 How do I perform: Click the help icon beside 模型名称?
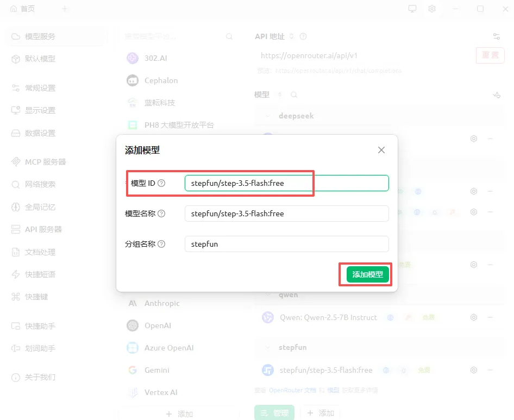click(x=161, y=214)
